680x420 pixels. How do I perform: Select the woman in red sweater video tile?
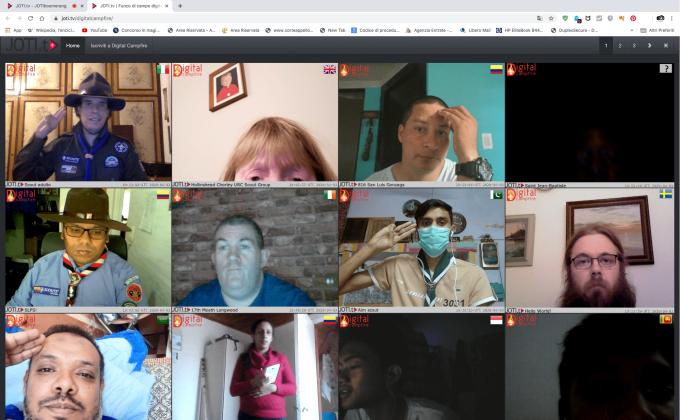(255, 367)
